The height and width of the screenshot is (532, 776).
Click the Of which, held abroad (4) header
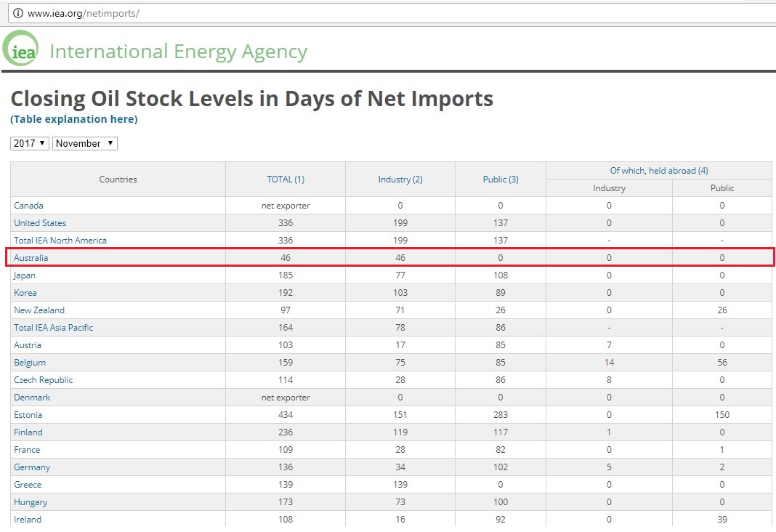coord(659,171)
